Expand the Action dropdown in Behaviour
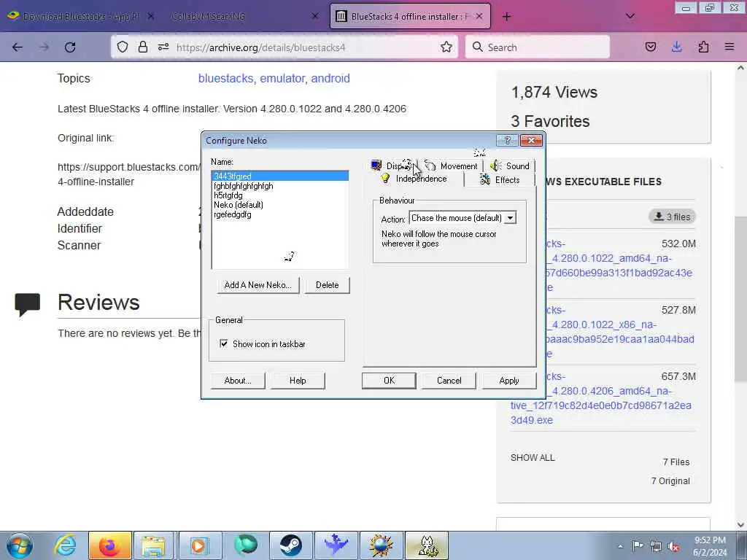Viewport: 747px width, 560px height. click(510, 218)
